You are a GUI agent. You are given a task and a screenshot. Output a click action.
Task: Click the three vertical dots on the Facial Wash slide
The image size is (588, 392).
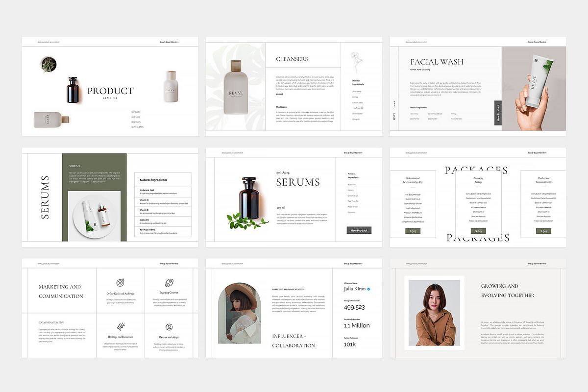(x=394, y=104)
